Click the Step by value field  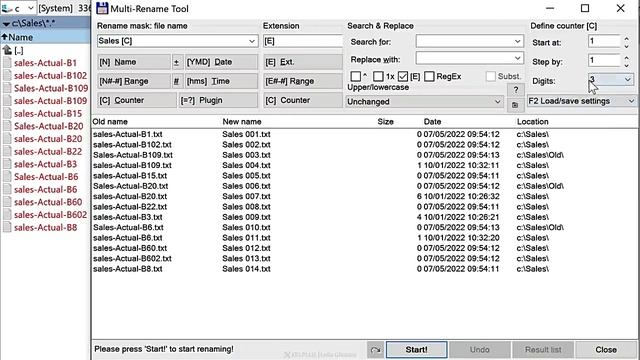[x=604, y=61]
